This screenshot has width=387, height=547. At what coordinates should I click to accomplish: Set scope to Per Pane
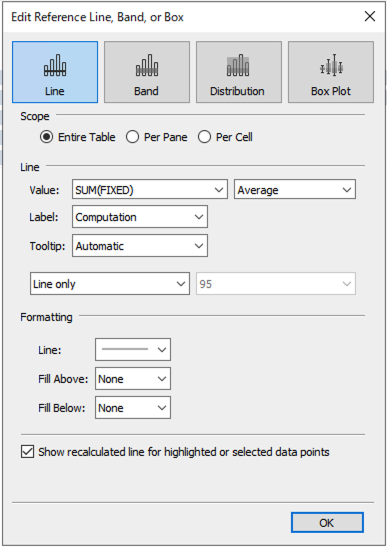[x=133, y=137]
